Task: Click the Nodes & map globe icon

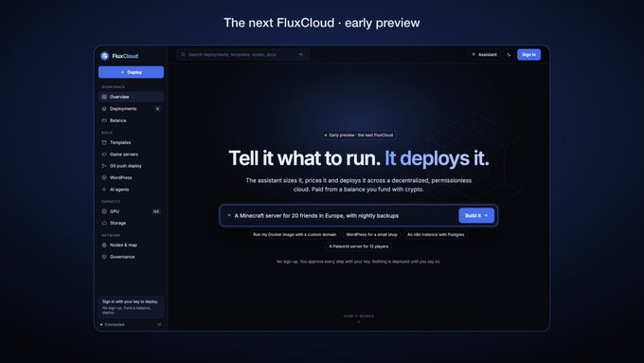Action: point(104,245)
